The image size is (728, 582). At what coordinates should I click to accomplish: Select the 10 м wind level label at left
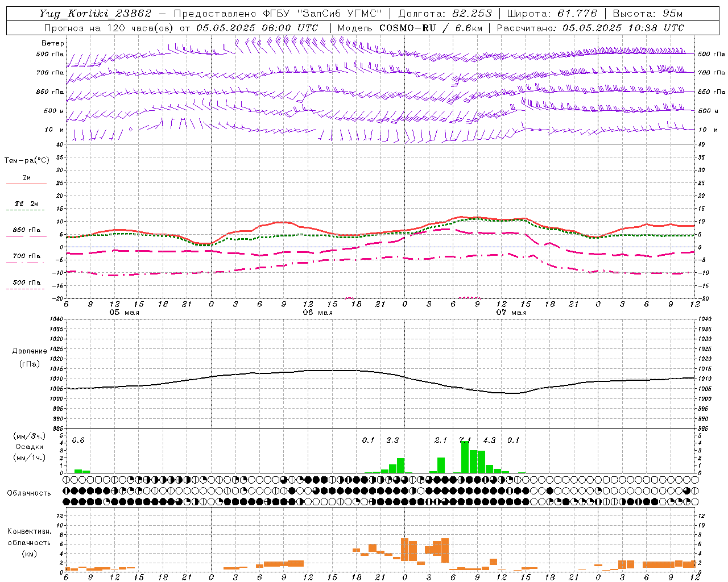tap(55, 130)
